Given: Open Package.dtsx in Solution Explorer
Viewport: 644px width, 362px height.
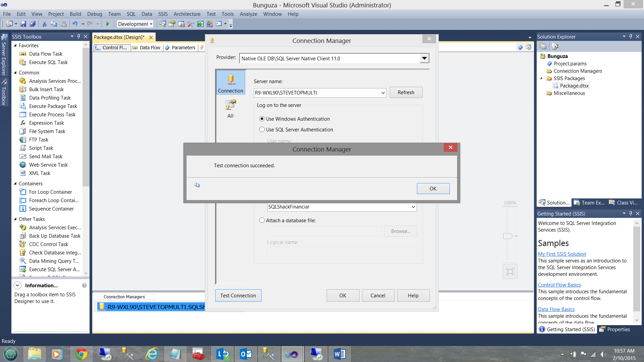Looking at the screenshot, I should [x=574, y=86].
